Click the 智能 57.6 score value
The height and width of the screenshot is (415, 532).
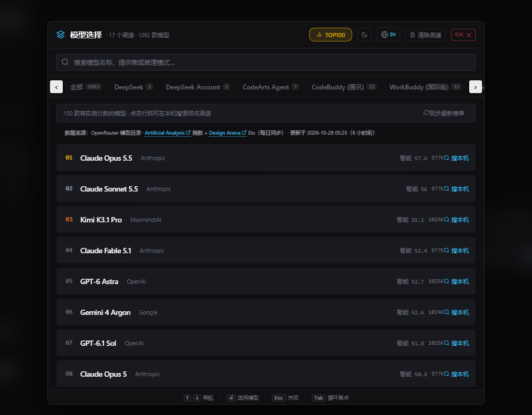413,158
